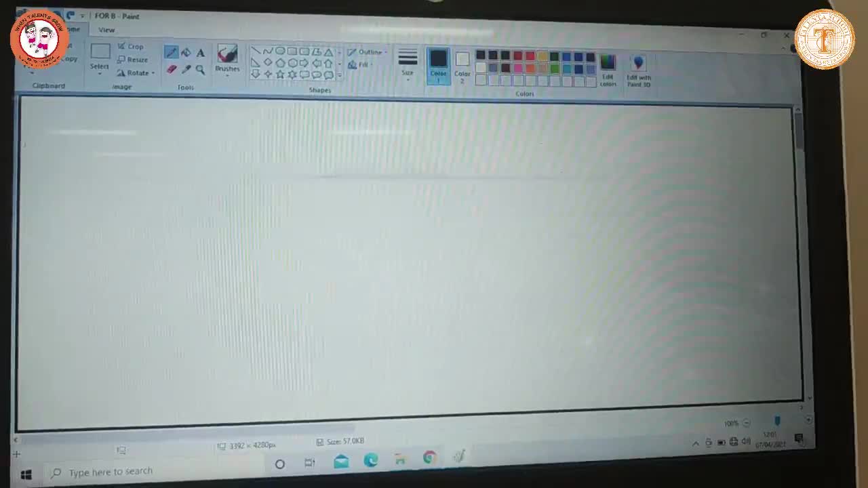Open the Edit colors dialog
868x488 pixels.
coord(608,70)
